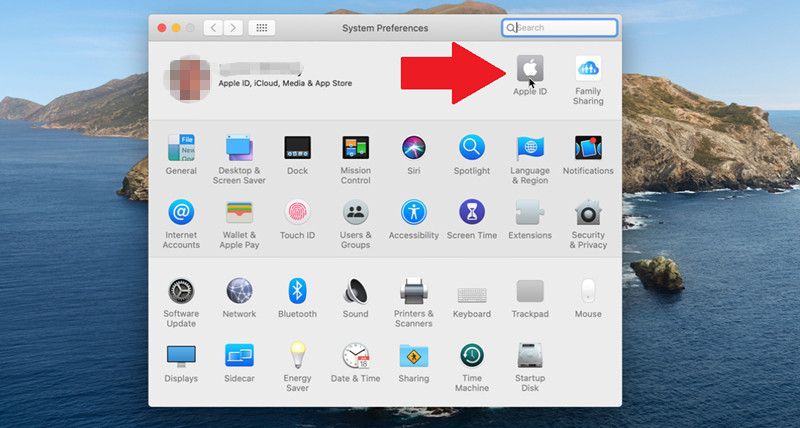Minimize System Preferences with the yellow button
Image resolution: width=800 pixels, height=428 pixels.
176,28
